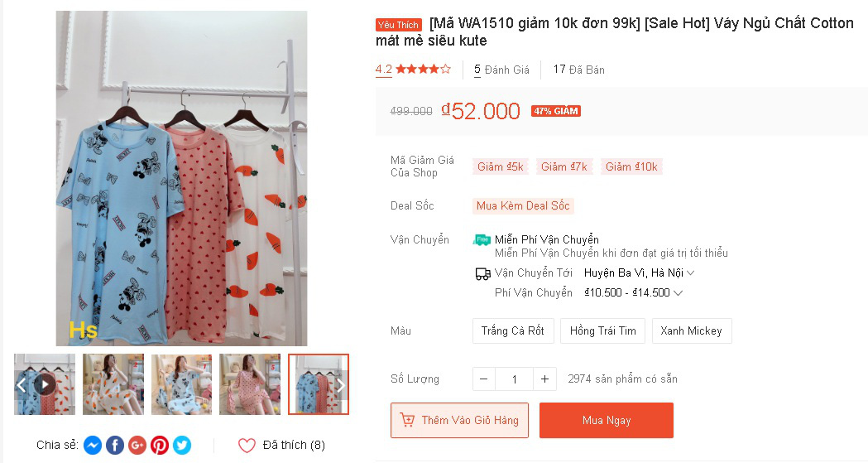This screenshot has height=463, width=868.
Task: Select the Trắng Cà Rốt color option
Action: 513,331
